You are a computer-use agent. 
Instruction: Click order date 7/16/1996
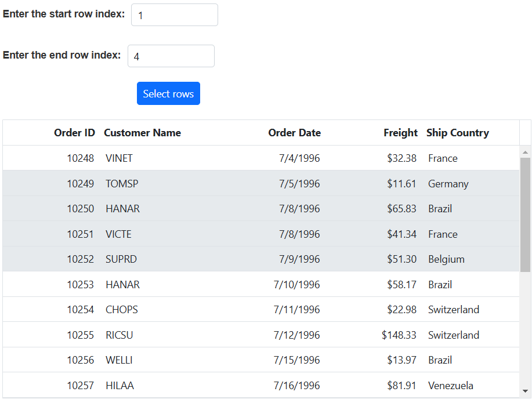297,386
